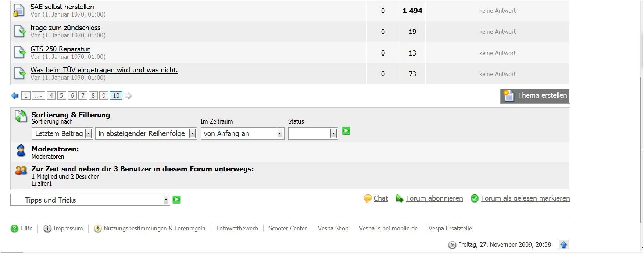
Task: Click the grey next-page arrow in pagination
Action: tap(128, 96)
